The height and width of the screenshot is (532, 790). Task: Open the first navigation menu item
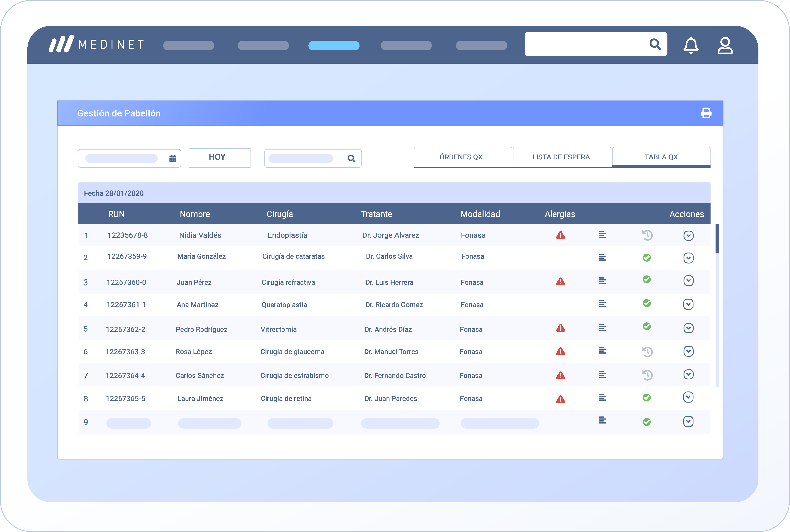click(x=189, y=46)
